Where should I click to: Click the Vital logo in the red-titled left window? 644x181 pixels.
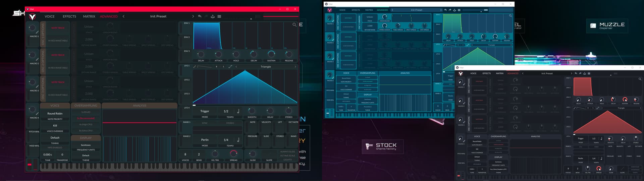(x=32, y=17)
